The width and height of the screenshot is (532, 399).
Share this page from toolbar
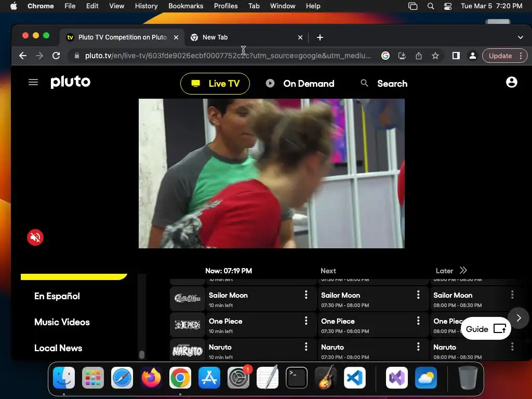pyautogui.click(x=419, y=56)
